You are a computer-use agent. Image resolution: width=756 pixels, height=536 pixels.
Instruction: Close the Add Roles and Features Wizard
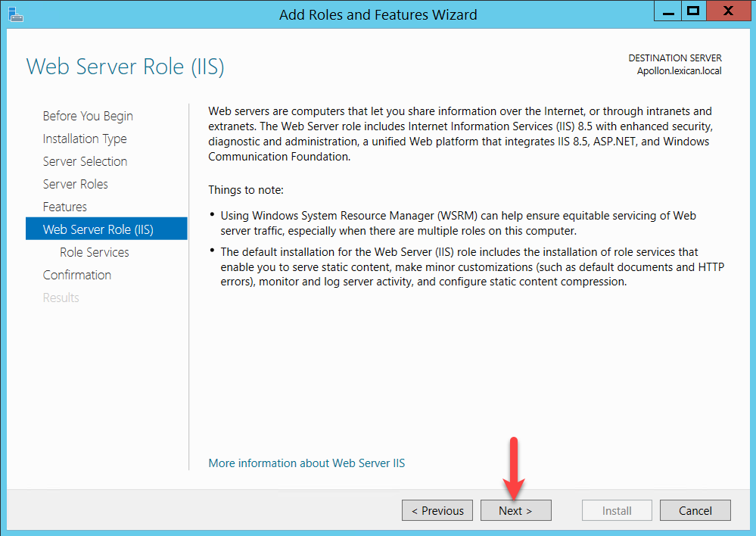point(729,11)
